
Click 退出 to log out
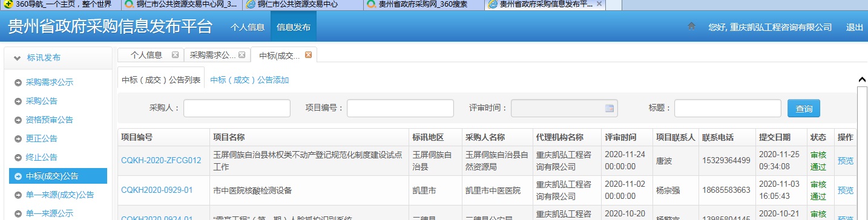(x=854, y=27)
